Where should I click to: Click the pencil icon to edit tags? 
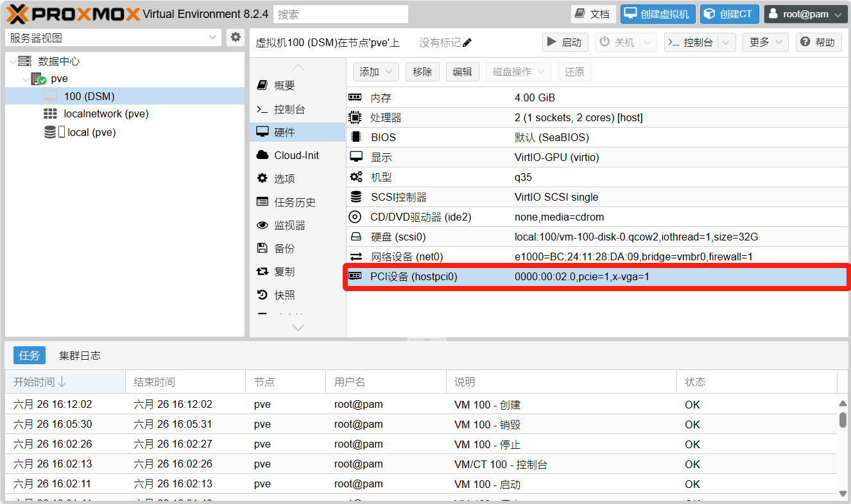coord(467,42)
